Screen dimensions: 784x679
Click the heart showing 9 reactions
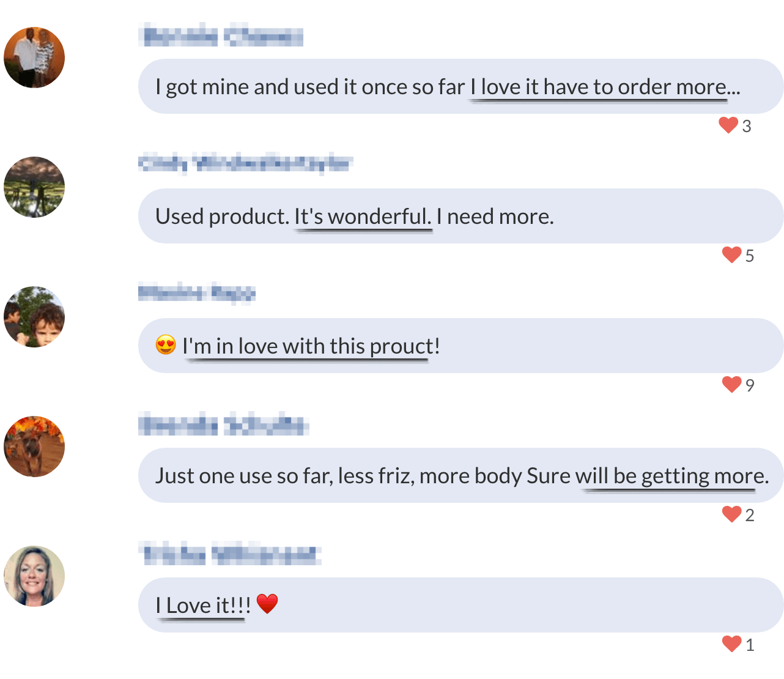click(731, 385)
